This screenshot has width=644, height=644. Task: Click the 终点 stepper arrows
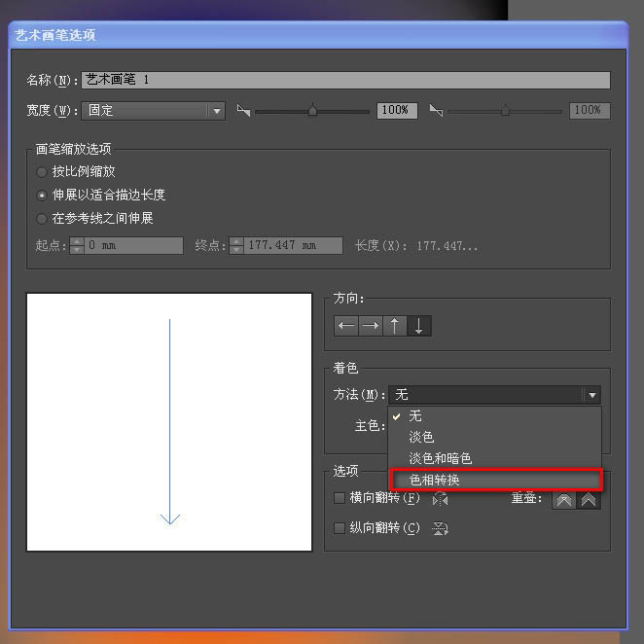pos(236,245)
